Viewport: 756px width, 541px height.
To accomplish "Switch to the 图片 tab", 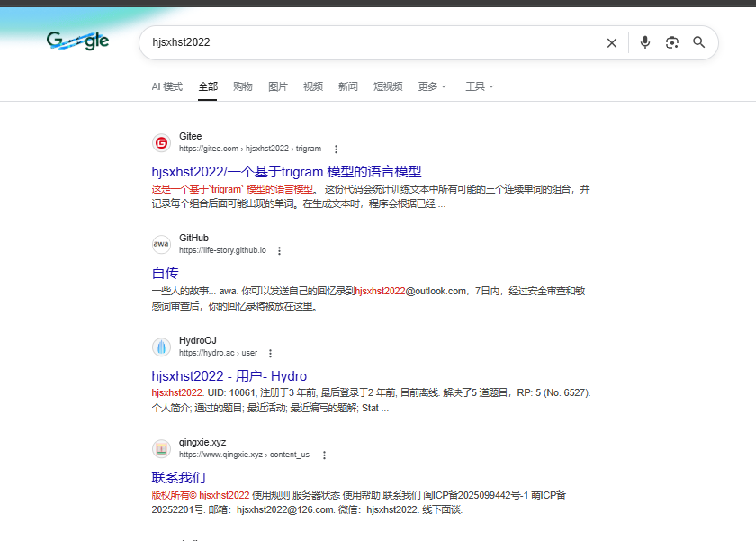I will coord(278,86).
